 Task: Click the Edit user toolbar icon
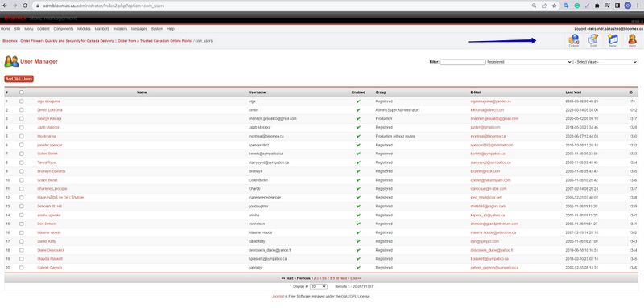point(593,40)
